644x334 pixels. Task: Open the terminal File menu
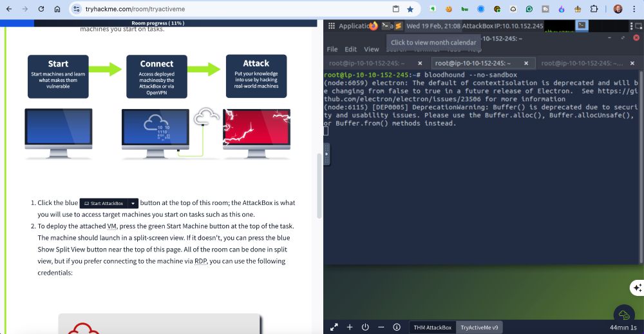click(332, 49)
